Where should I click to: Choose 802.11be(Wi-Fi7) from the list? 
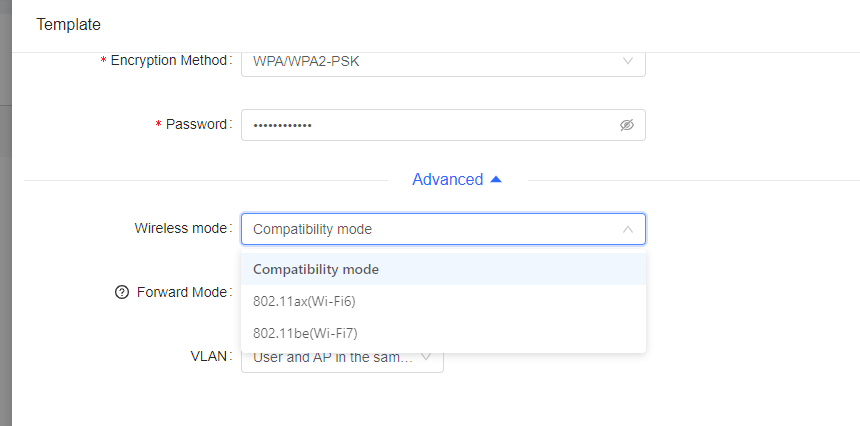[x=443, y=333]
